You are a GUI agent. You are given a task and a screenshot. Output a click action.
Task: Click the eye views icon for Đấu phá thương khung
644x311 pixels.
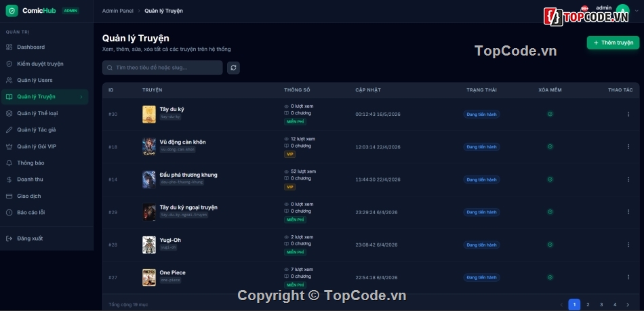[x=287, y=171]
